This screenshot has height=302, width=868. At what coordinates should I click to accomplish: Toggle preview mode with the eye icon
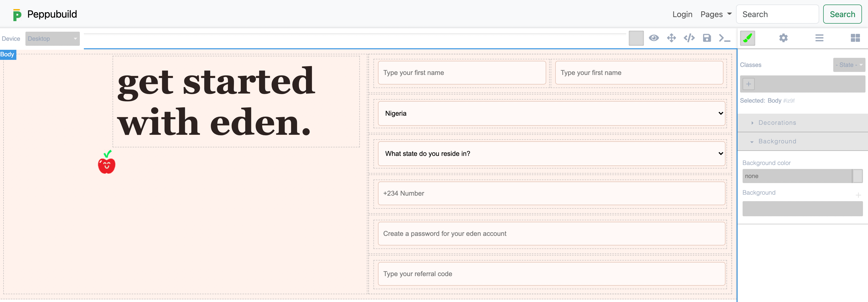coord(653,38)
